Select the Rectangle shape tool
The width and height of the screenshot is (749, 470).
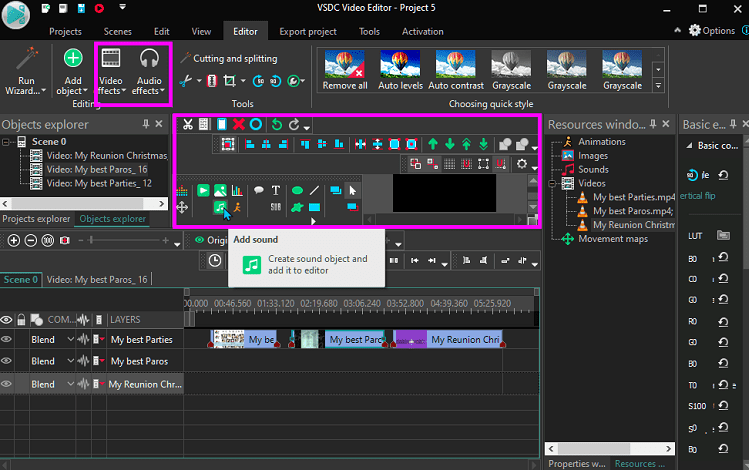(314, 207)
